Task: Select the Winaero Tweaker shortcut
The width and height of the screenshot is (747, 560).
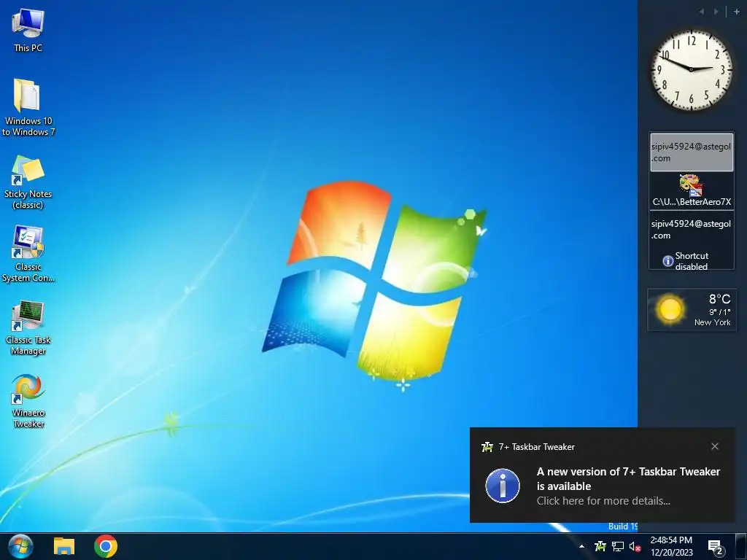Action: pyautogui.click(x=28, y=401)
